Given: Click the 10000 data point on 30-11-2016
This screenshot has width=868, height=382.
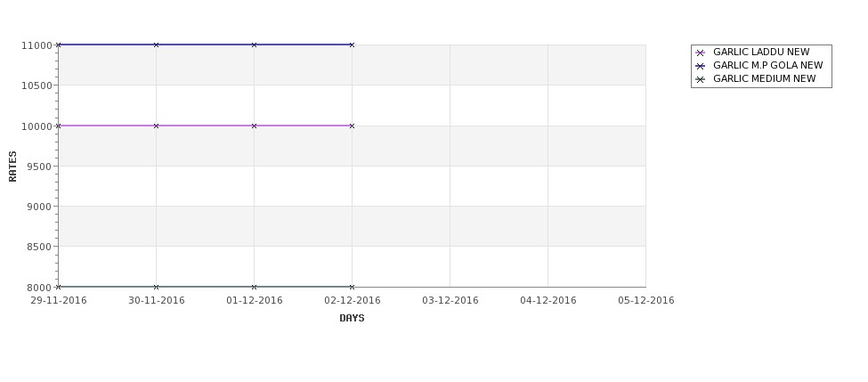Looking at the screenshot, I should tap(156, 126).
